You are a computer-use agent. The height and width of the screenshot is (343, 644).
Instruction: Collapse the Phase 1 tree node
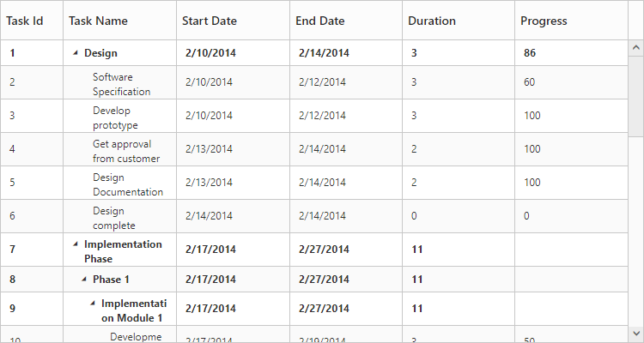point(83,280)
